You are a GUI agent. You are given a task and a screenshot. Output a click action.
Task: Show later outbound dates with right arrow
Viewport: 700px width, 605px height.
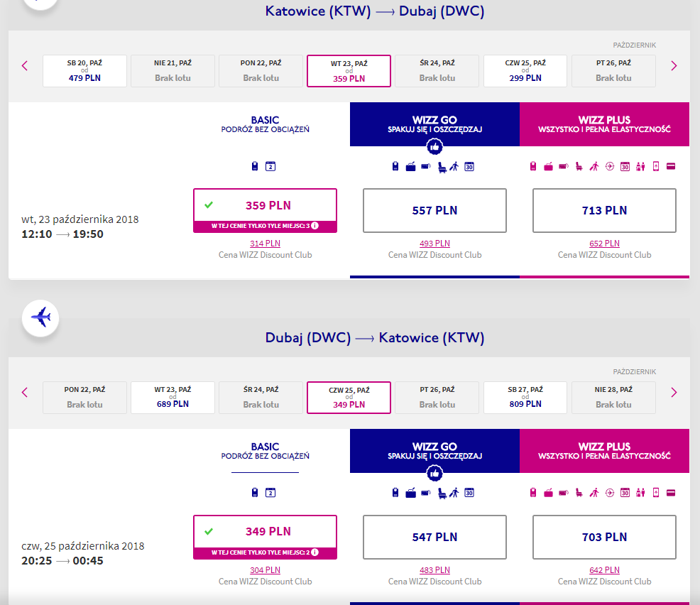tap(674, 66)
